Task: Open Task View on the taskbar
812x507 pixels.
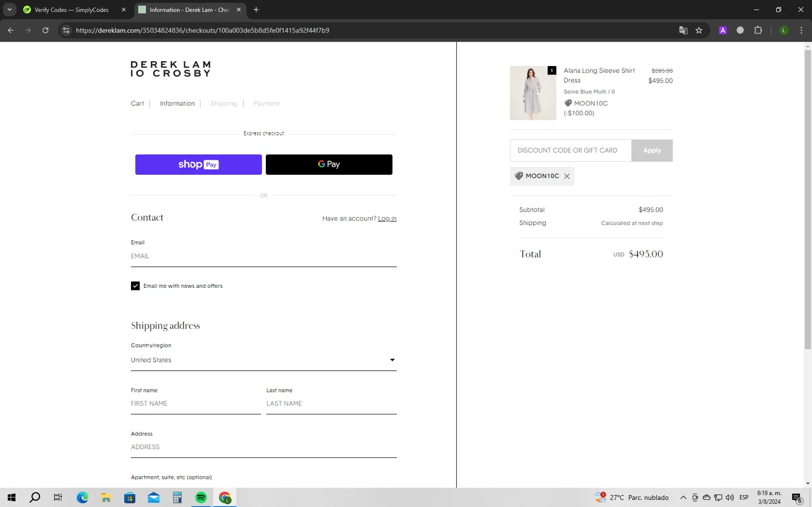Action: tap(58, 498)
